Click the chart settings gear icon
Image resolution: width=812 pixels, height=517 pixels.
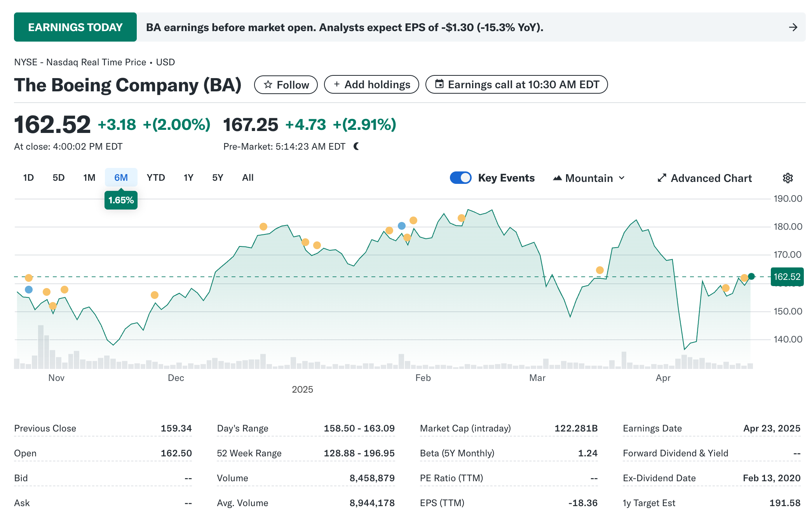tap(788, 178)
